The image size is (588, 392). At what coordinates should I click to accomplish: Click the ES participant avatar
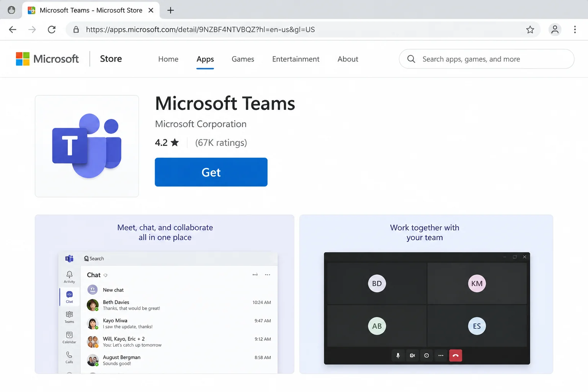477,326
